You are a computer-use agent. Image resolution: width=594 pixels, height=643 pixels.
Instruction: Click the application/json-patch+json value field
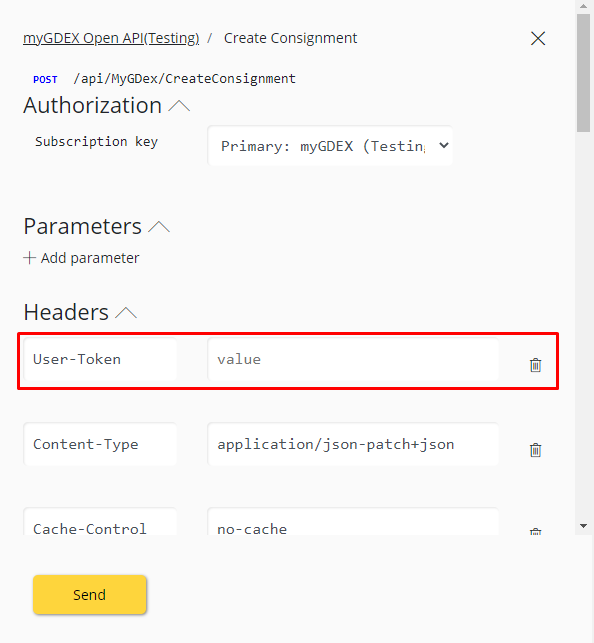click(x=353, y=444)
